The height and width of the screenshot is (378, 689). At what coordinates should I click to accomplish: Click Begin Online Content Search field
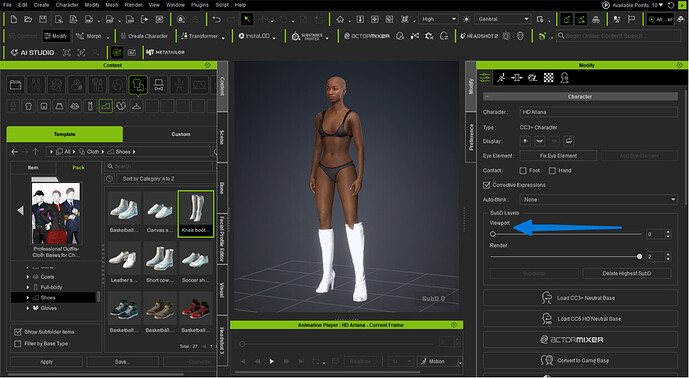tap(618, 36)
